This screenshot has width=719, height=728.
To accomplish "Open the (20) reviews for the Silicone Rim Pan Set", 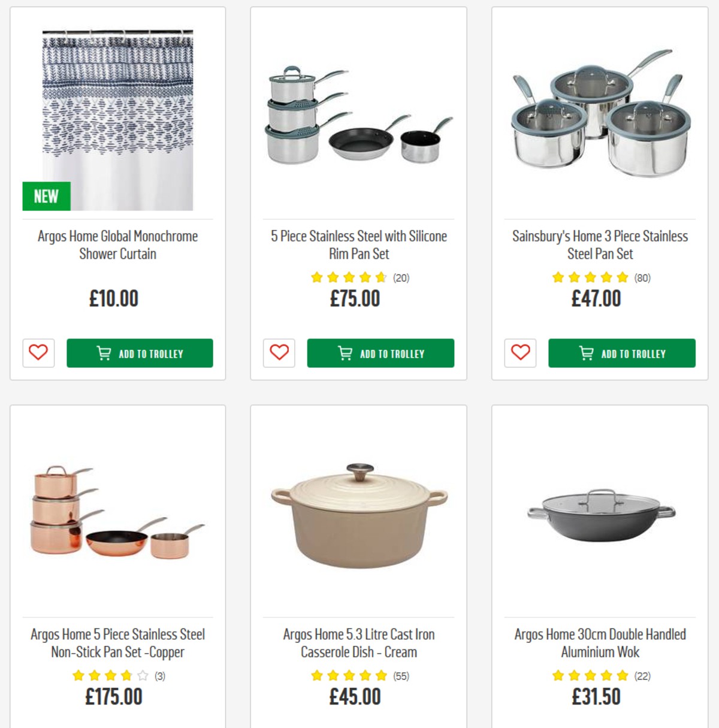I will (401, 277).
